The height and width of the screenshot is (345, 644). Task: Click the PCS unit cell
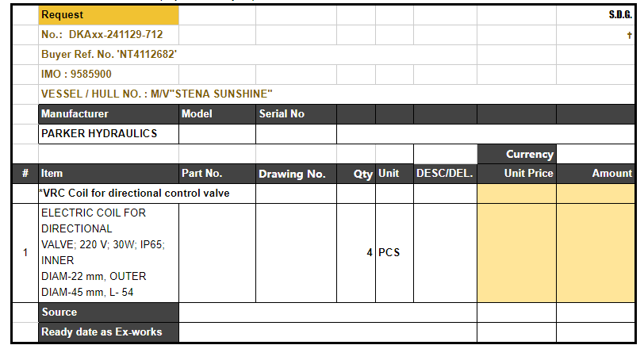pyautogui.click(x=394, y=253)
